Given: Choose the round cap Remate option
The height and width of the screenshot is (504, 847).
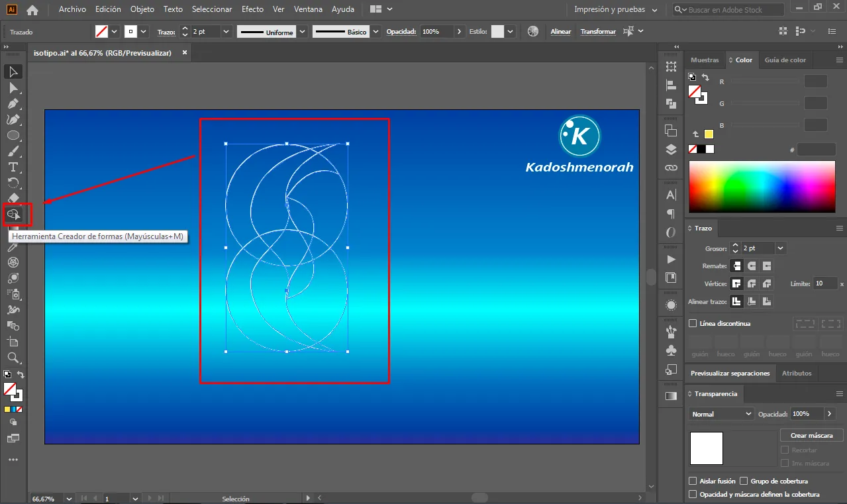Looking at the screenshot, I should coord(752,266).
